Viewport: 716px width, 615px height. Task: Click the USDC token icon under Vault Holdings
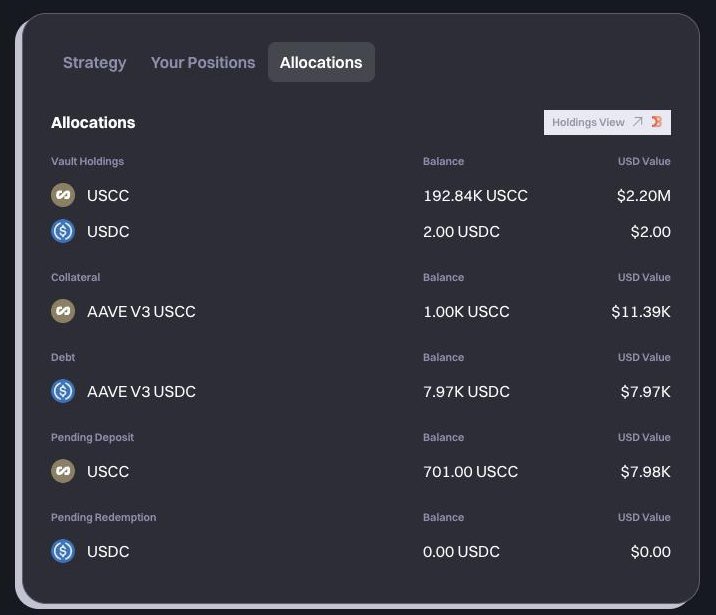63,231
